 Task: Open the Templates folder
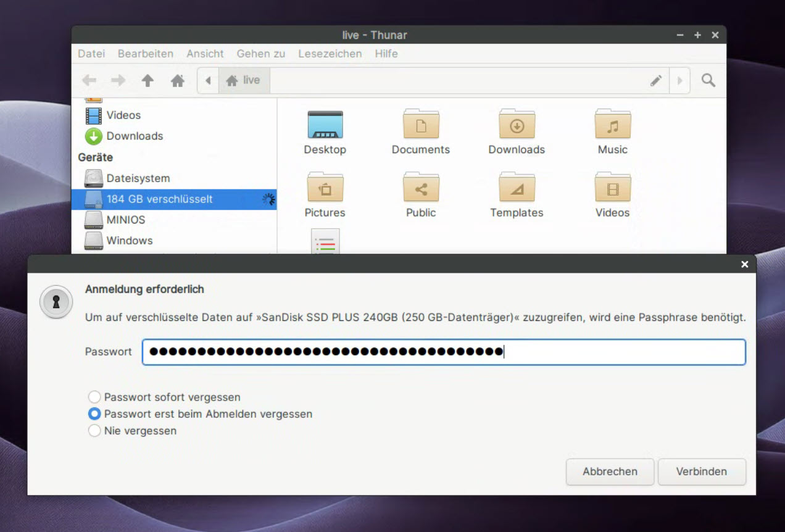click(x=517, y=188)
